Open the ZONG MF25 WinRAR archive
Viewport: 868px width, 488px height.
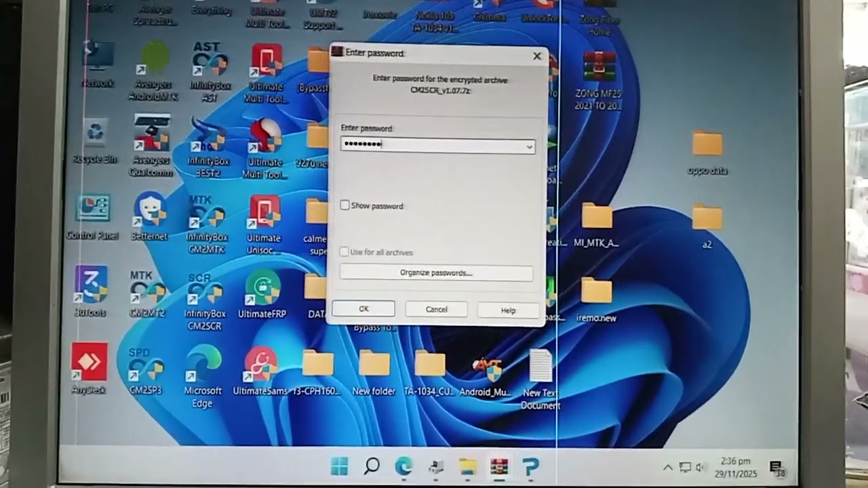[x=599, y=81]
